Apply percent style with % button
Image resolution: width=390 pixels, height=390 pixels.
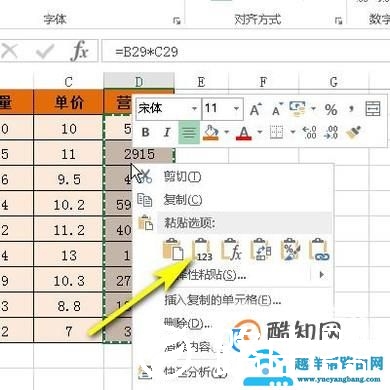click(331, 109)
